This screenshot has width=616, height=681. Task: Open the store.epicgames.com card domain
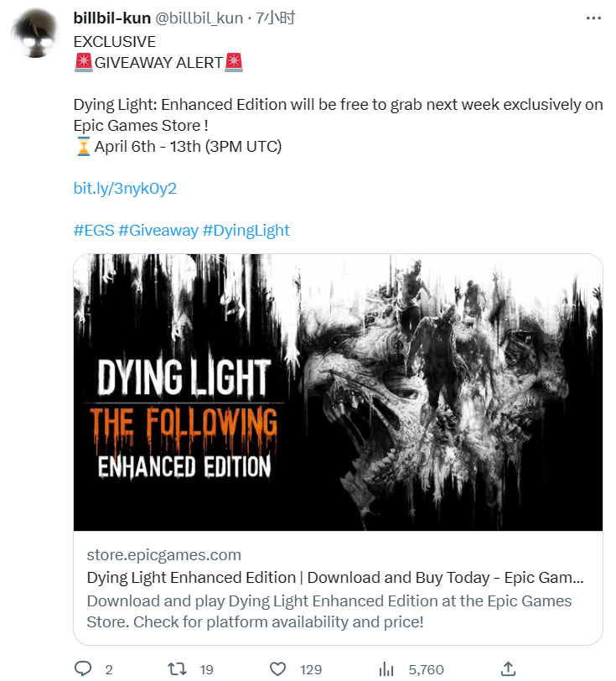(163, 554)
